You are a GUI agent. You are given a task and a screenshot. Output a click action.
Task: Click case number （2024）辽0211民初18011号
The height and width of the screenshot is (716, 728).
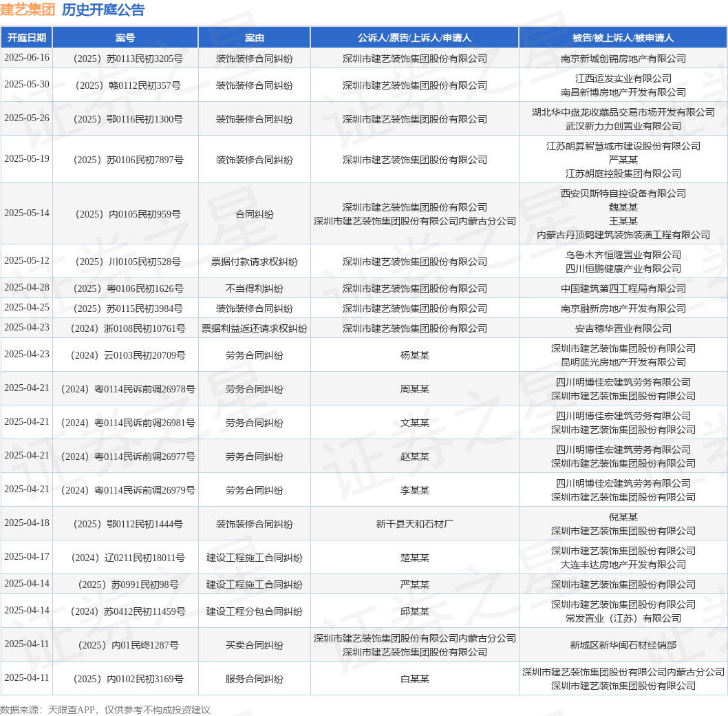point(125,558)
